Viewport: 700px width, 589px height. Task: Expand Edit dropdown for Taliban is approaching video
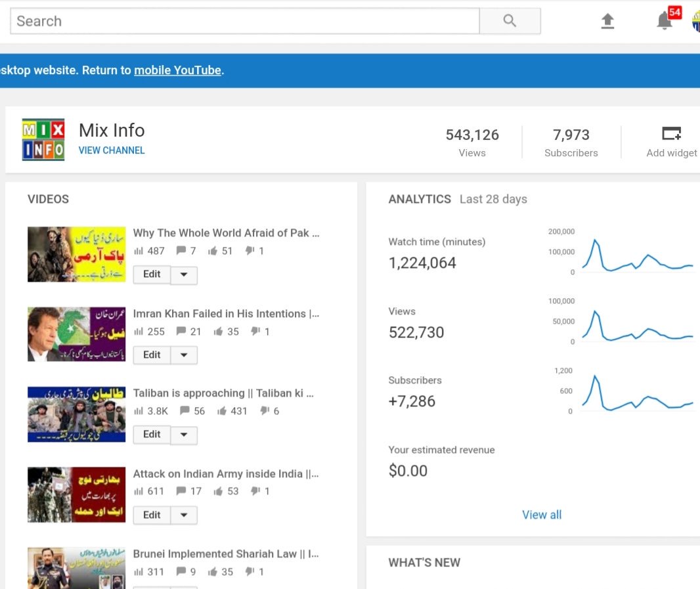pyautogui.click(x=184, y=435)
